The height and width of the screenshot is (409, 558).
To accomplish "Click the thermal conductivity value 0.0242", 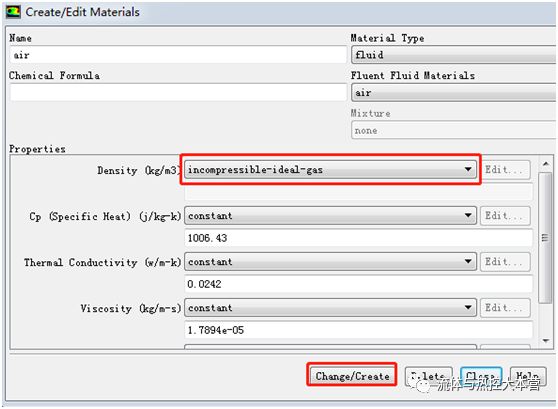I will point(358,284).
